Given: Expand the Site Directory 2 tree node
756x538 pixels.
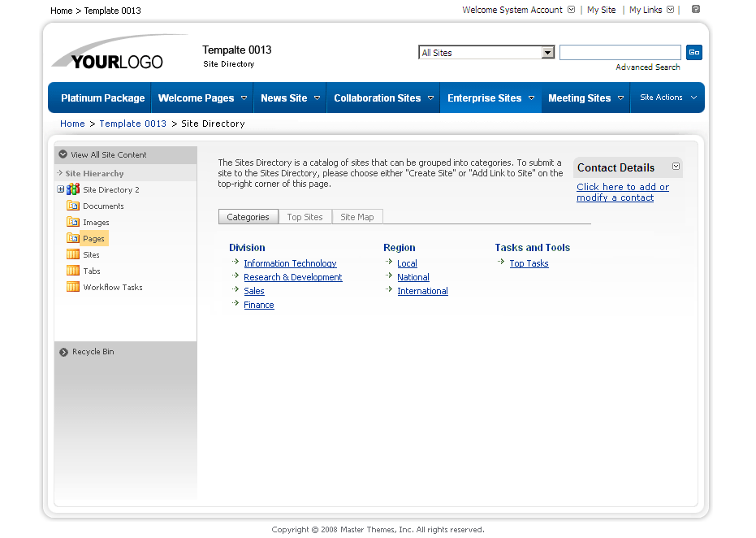Looking at the screenshot, I should point(60,189).
